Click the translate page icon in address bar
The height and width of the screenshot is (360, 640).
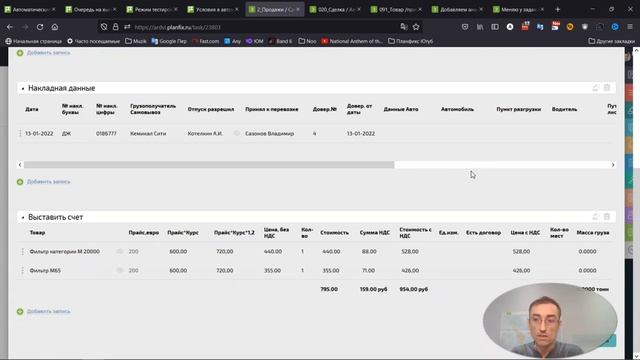404,27
